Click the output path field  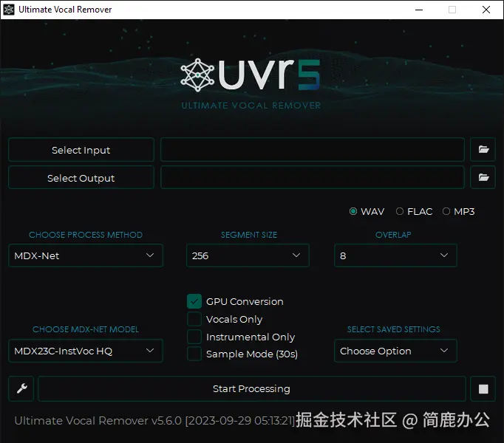point(313,177)
